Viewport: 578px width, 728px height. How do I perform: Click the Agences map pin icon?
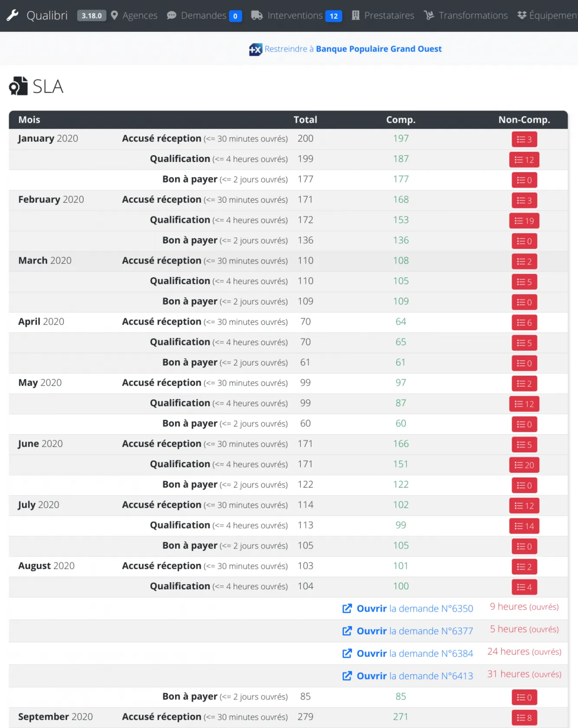(x=114, y=16)
